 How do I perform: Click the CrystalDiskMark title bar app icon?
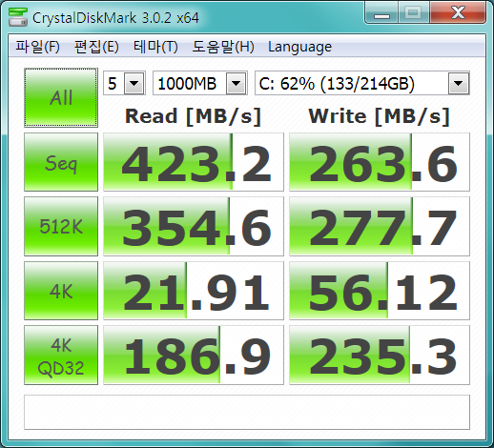click(18, 17)
